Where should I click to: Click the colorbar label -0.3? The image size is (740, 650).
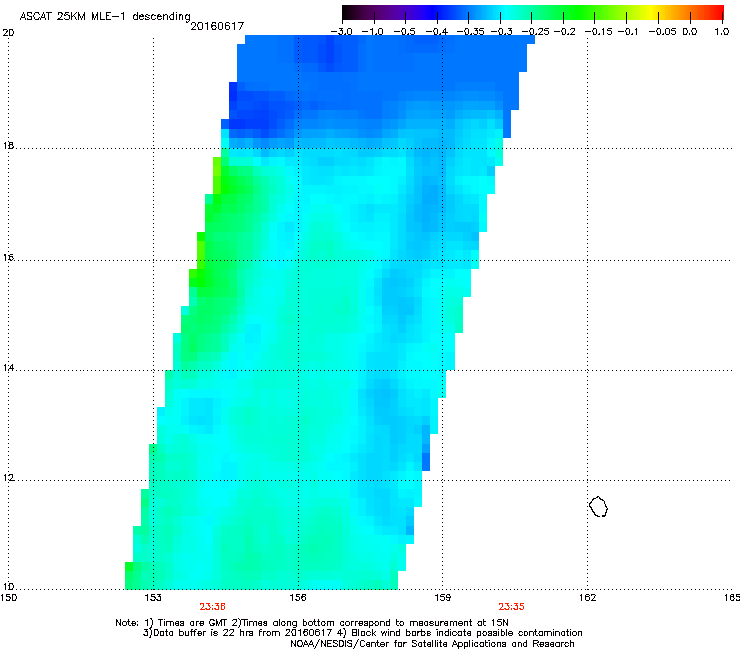(x=501, y=32)
